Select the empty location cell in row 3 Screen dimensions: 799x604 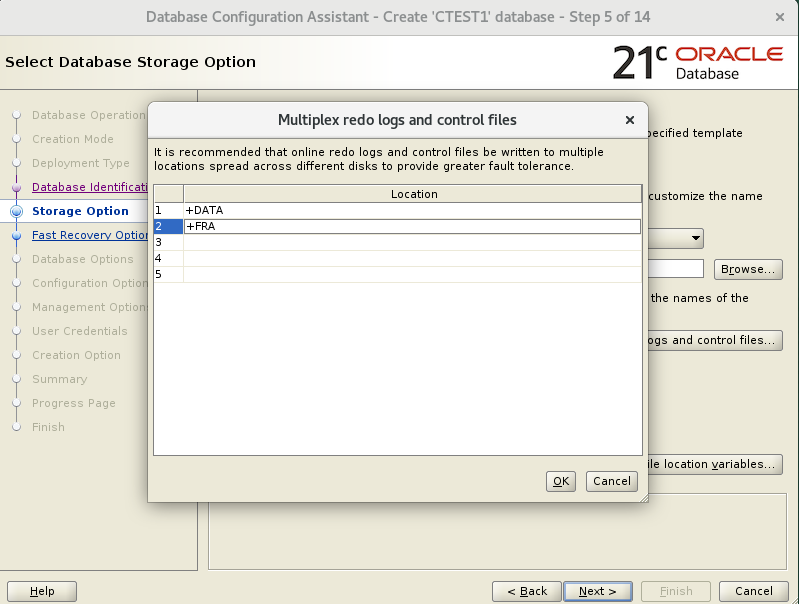[412, 242]
